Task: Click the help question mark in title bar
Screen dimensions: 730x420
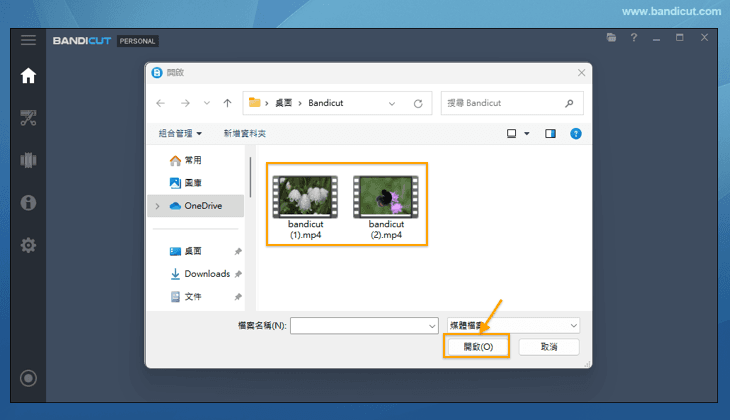Action: point(633,38)
